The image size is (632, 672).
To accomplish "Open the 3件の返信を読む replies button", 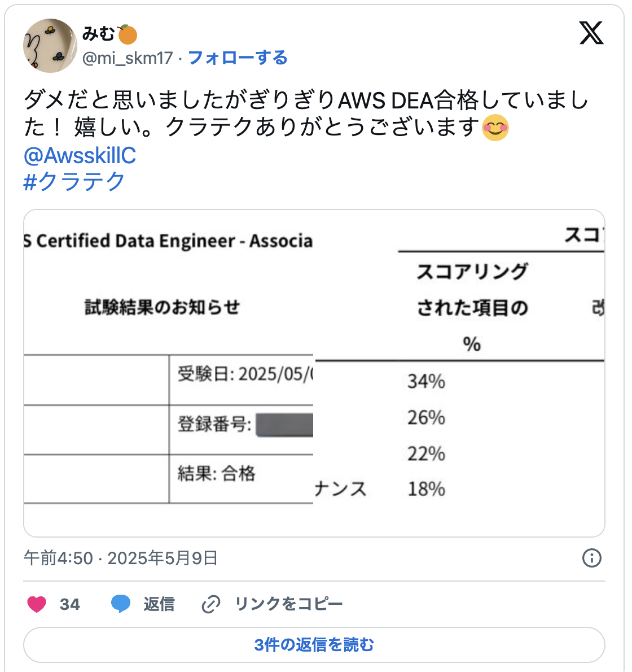I will (315, 644).
